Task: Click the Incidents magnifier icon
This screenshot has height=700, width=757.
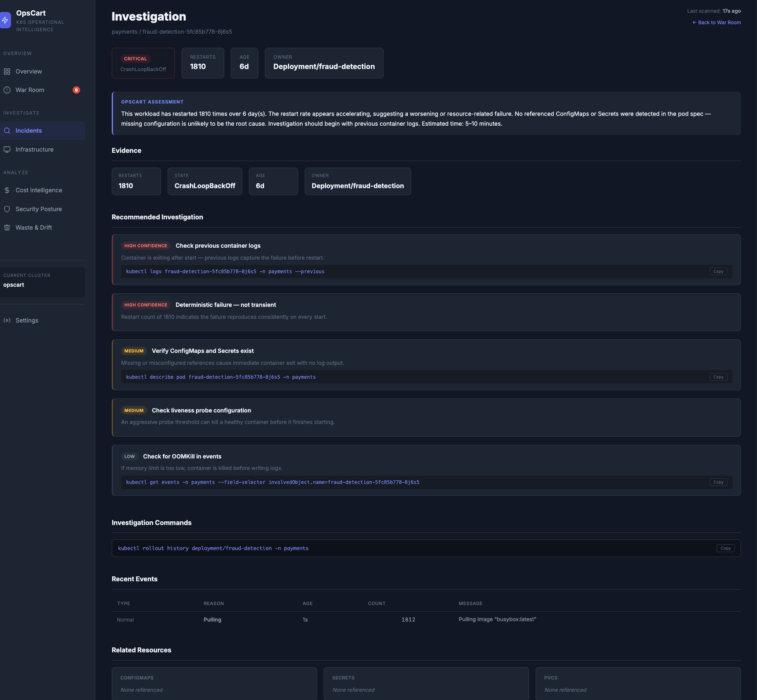Action: [x=7, y=131]
